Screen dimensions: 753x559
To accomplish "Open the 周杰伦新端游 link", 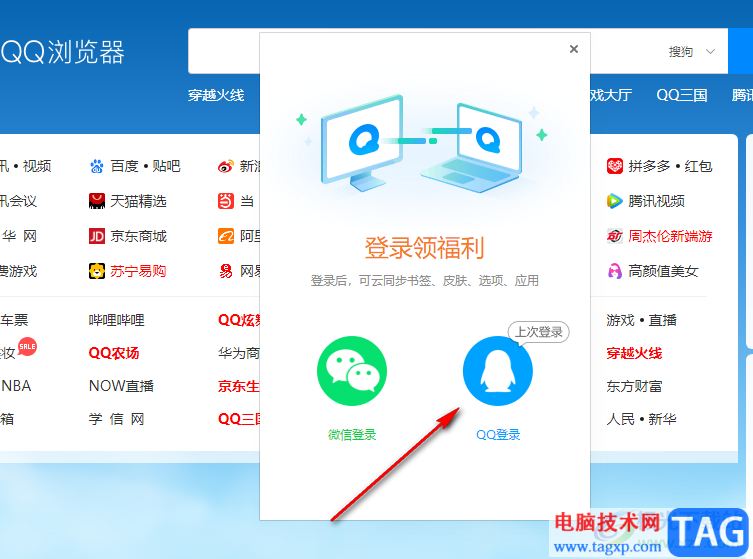I will (670, 236).
